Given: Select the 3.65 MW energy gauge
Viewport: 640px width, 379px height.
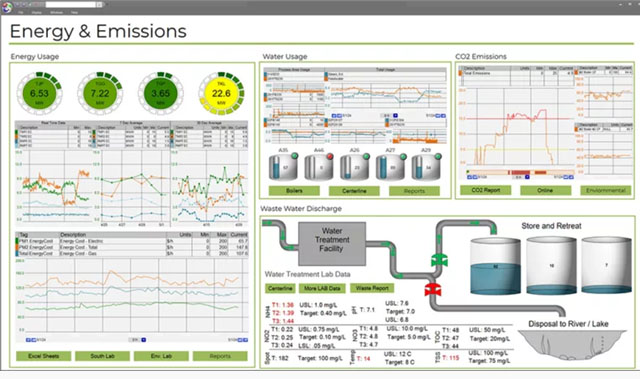Looking at the screenshot, I should 160,93.
